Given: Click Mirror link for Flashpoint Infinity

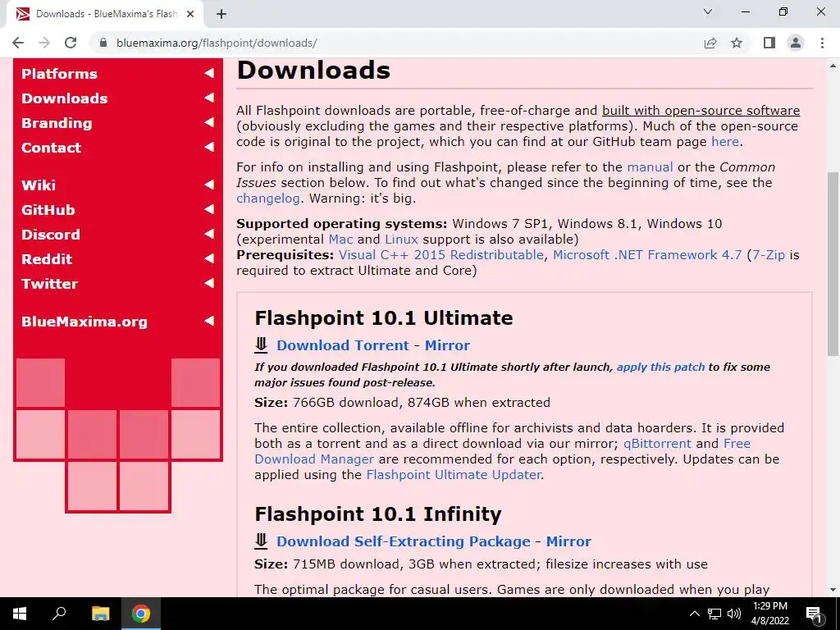Looking at the screenshot, I should tap(568, 541).
